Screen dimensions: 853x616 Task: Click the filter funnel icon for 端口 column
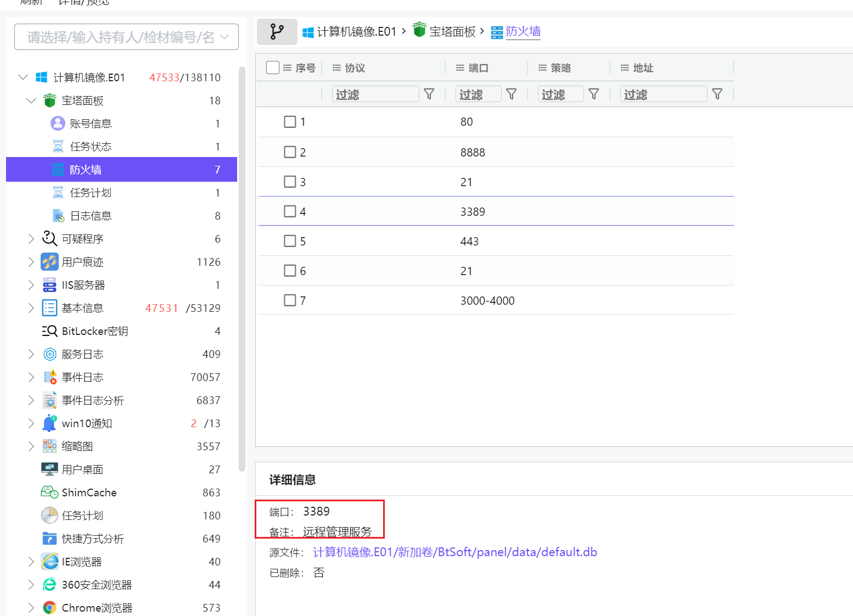[511, 94]
